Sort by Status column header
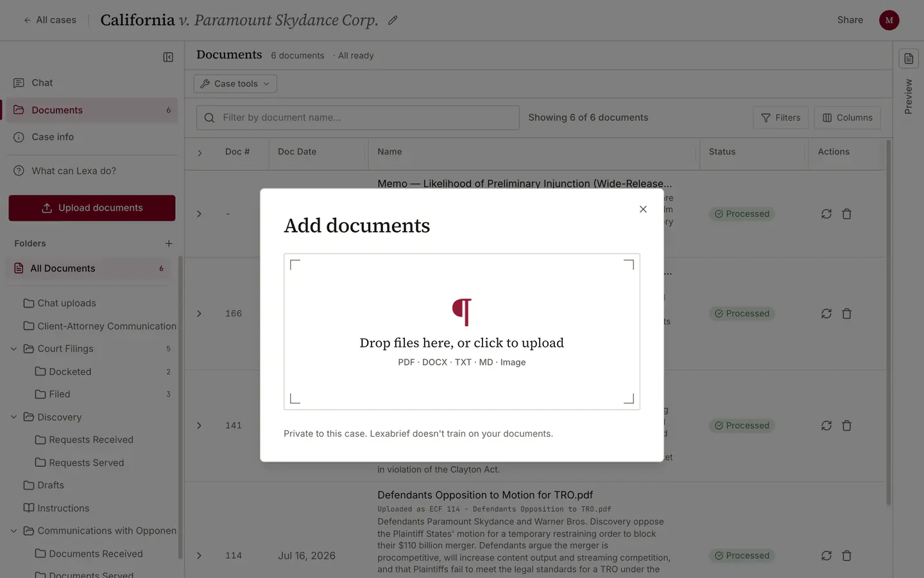 [x=722, y=152]
